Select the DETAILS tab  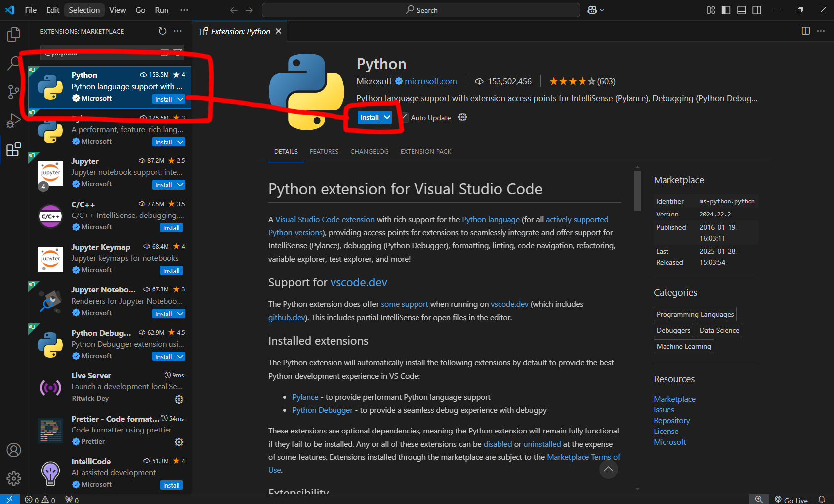coord(286,152)
